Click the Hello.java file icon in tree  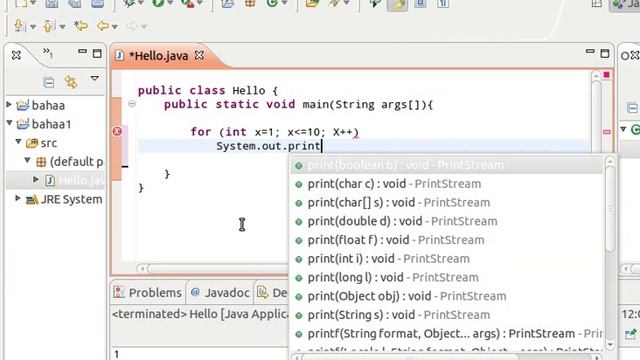pos(50,180)
